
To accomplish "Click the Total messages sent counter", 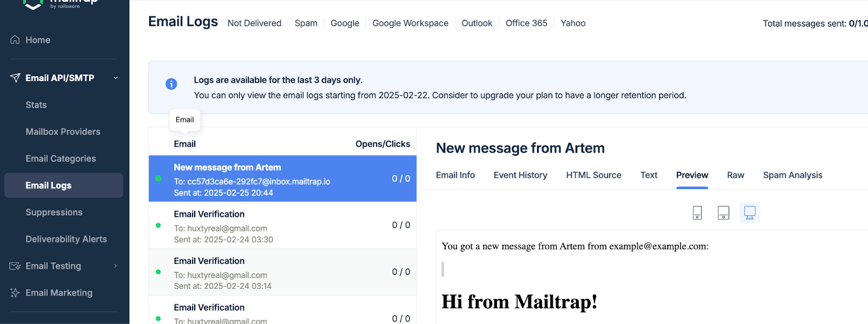I will tap(815, 23).
